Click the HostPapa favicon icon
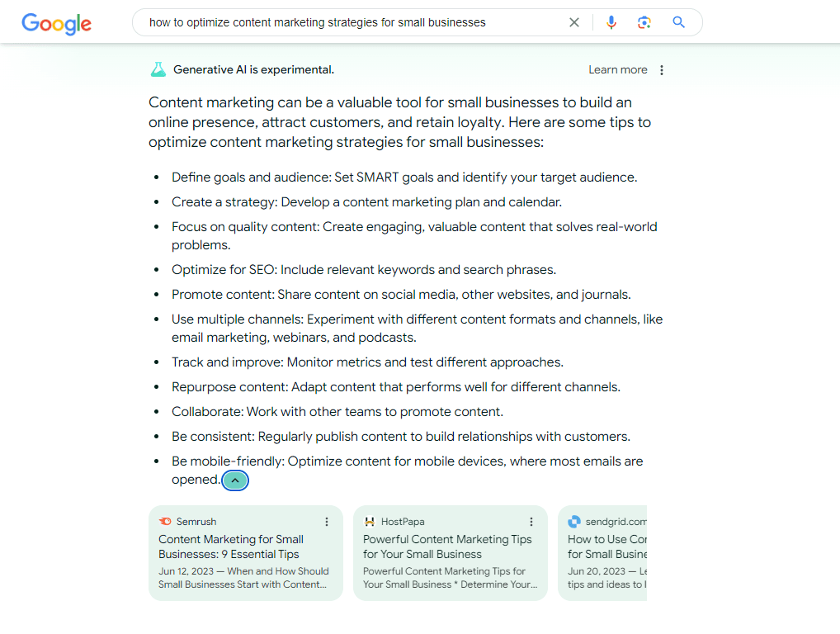This screenshot has width=840, height=634. pyautogui.click(x=370, y=522)
